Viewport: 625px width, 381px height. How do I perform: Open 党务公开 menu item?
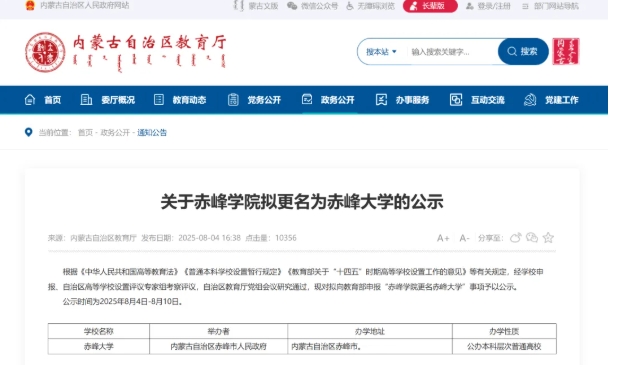[x=264, y=100]
